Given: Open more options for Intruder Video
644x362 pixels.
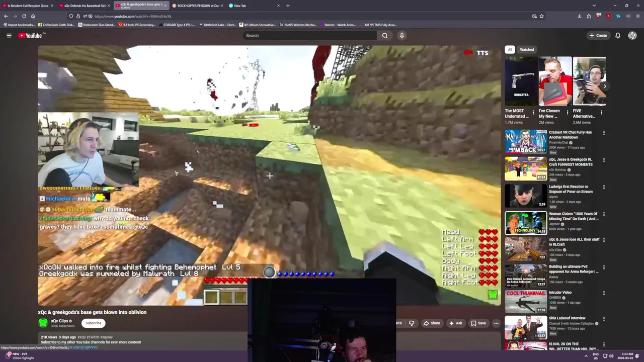Looking at the screenshot, I should pos(604,293).
